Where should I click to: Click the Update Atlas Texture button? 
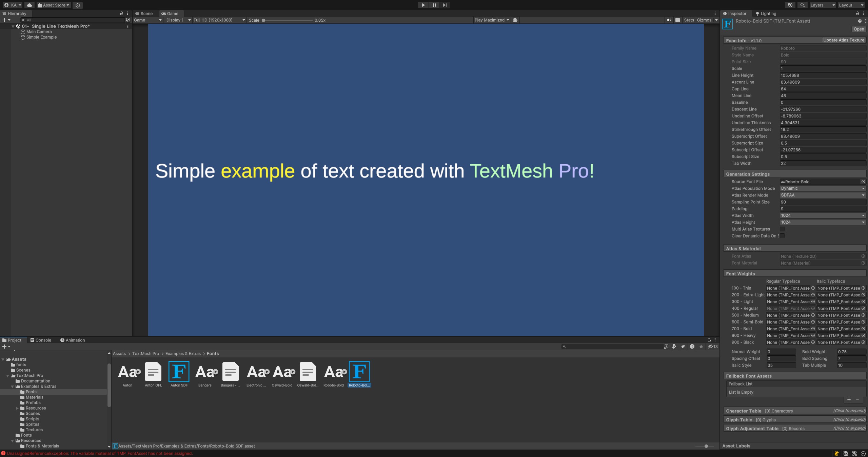click(843, 40)
